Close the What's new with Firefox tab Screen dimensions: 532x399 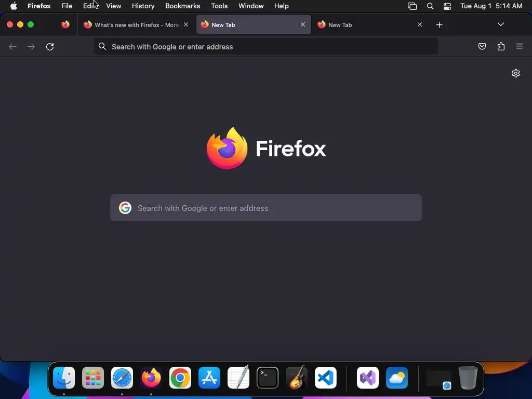[186, 24]
